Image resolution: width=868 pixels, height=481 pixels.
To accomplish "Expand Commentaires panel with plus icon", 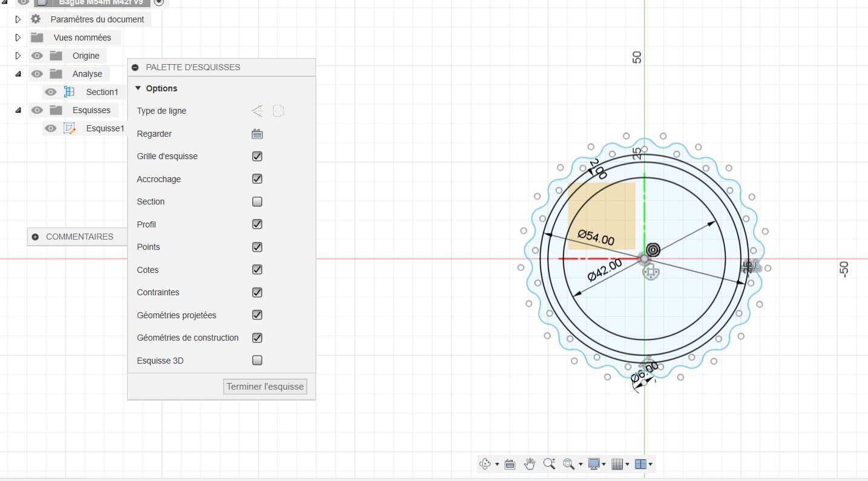I will click(35, 237).
